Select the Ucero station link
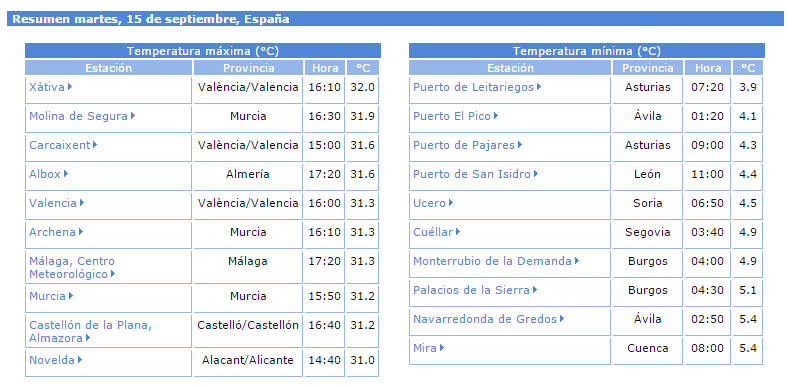788x387 pixels. click(429, 203)
